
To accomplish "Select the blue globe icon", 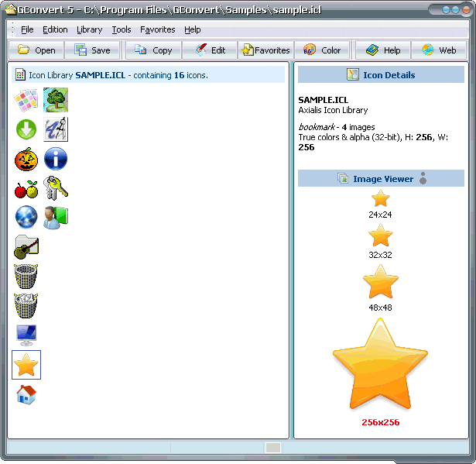I will 26,217.
